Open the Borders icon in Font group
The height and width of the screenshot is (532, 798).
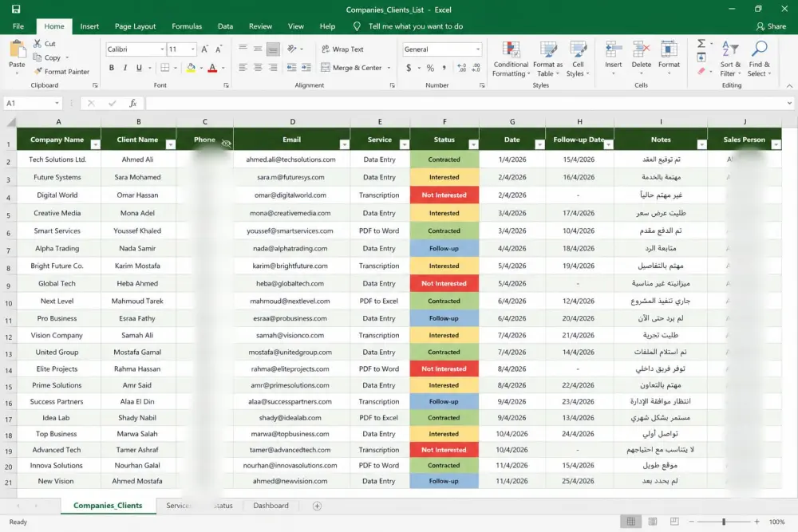click(165, 68)
